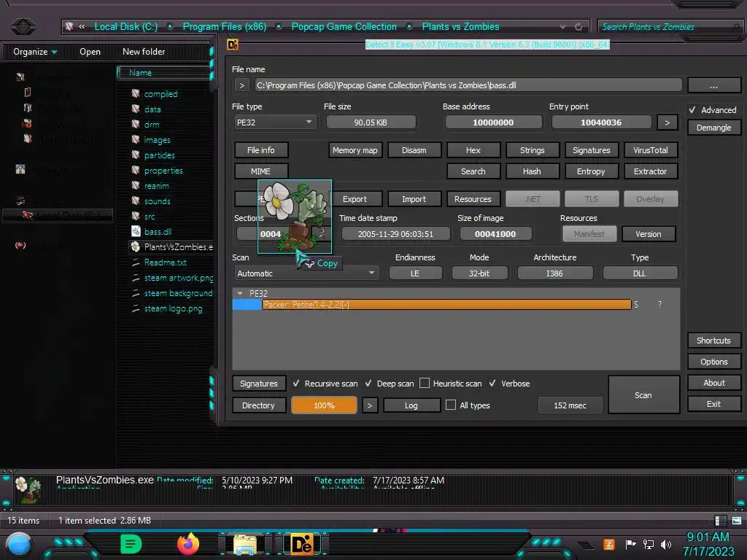Click the properties folder icon
Screen dimensions: 747x560
coord(136,170)
